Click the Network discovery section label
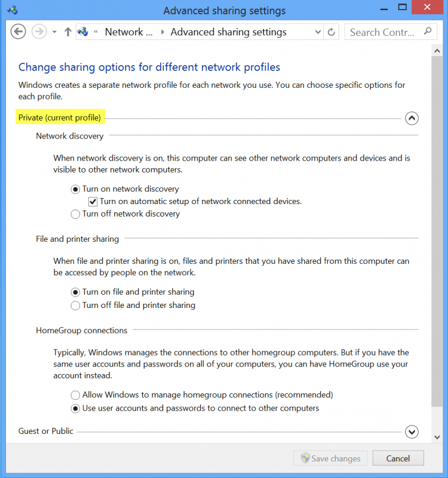 point(69,136)
